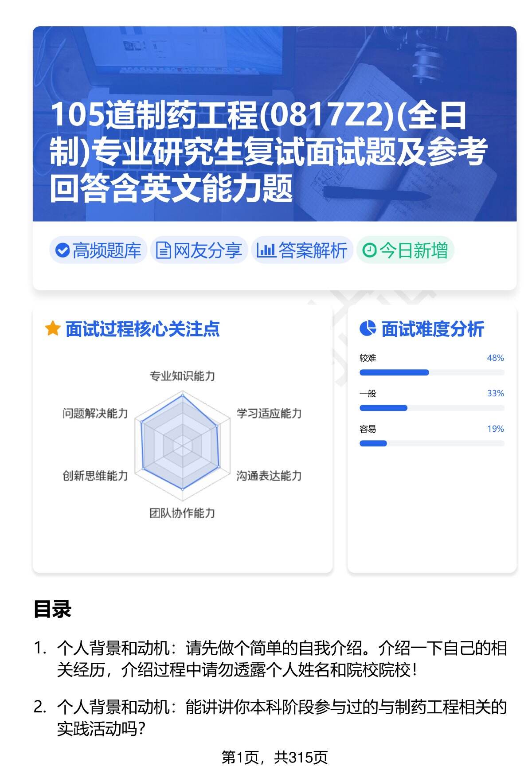Viewport: 532px width, 778px height.
Task: Click the 沟通表达能力 radar label
Action: coord(269,476)
